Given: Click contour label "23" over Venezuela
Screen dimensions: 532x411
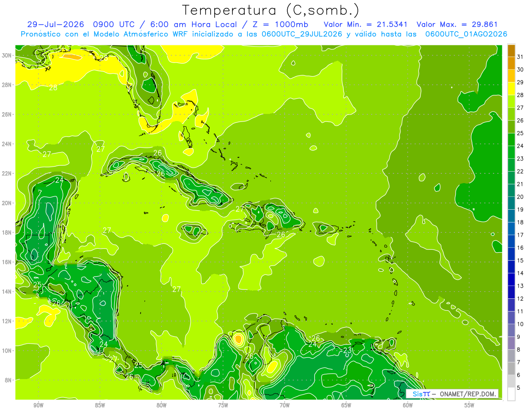Looking at the screenshot, I should pos(348,351).
